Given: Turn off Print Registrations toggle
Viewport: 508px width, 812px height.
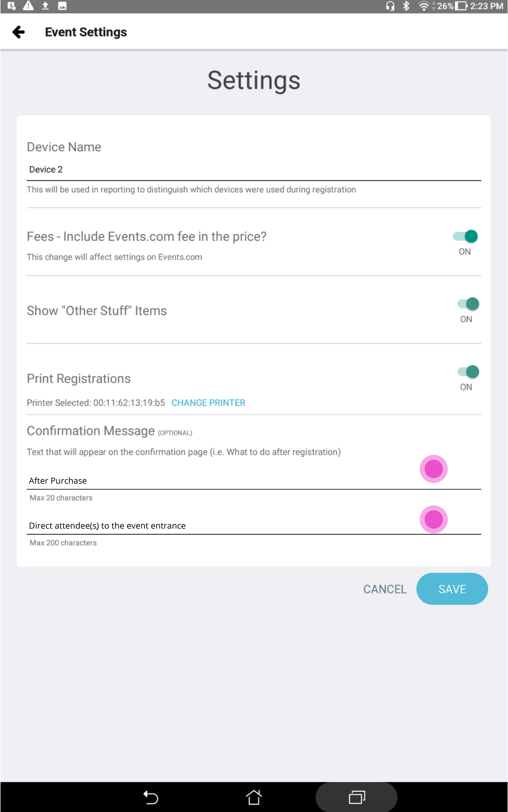Looking at the screenshot, I should (x=468, y=372).
